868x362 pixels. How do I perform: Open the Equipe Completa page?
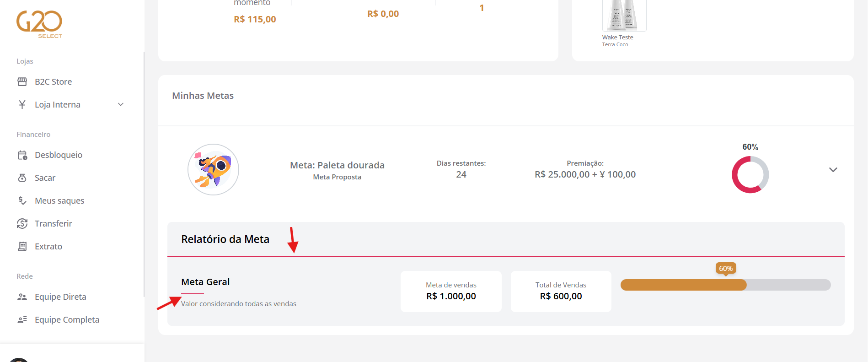tap(67, 320)
